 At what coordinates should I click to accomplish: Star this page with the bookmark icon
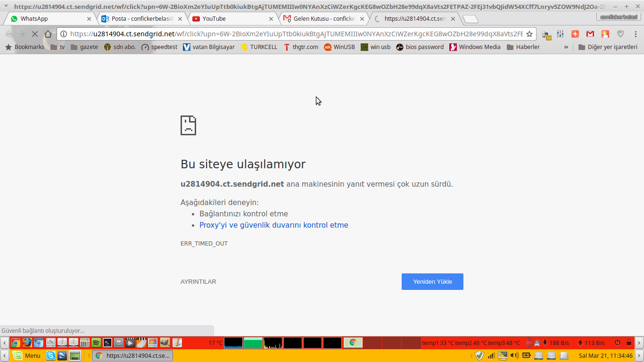(x=529, y=34)
